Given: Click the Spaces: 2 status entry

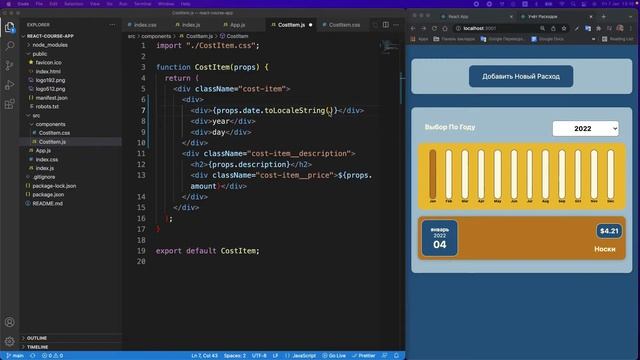Looking at the screenshot, I should [x=235, y=356].
